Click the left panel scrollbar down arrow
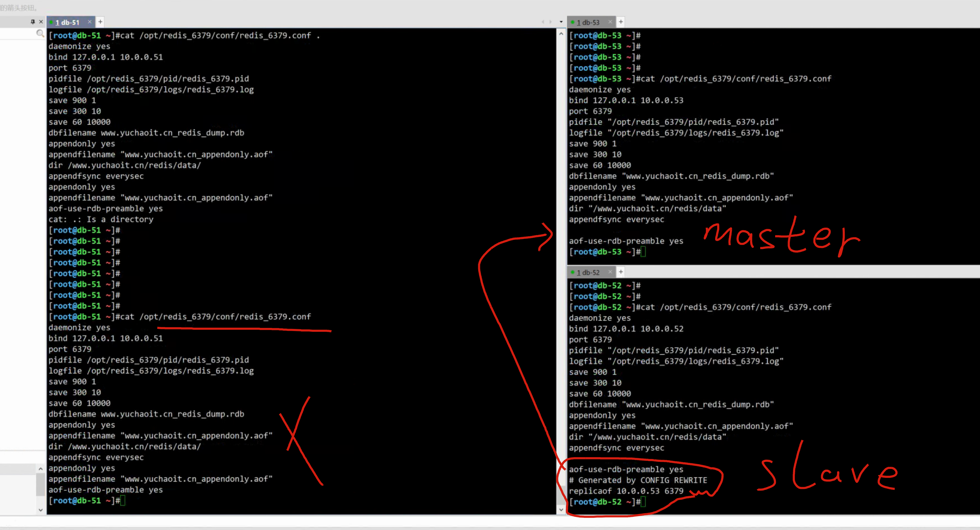The image size is (980, 530). click(41, 510)
